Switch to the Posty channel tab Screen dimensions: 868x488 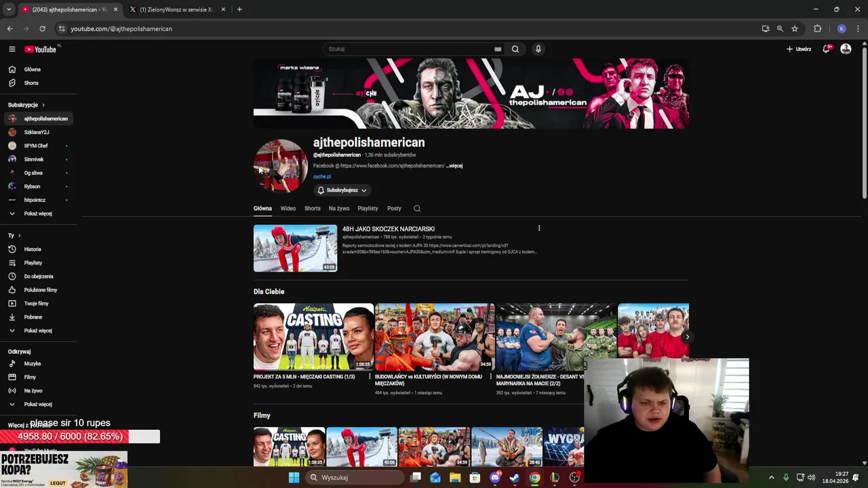tap(394, 209)
